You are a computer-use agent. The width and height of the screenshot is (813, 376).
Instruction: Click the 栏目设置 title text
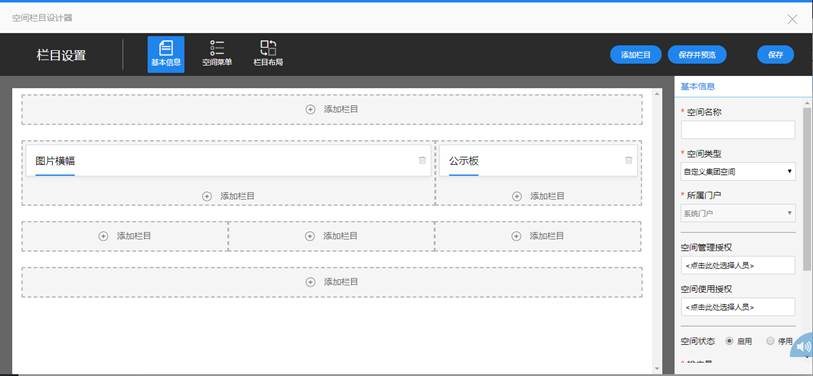(x=61, y=55)
